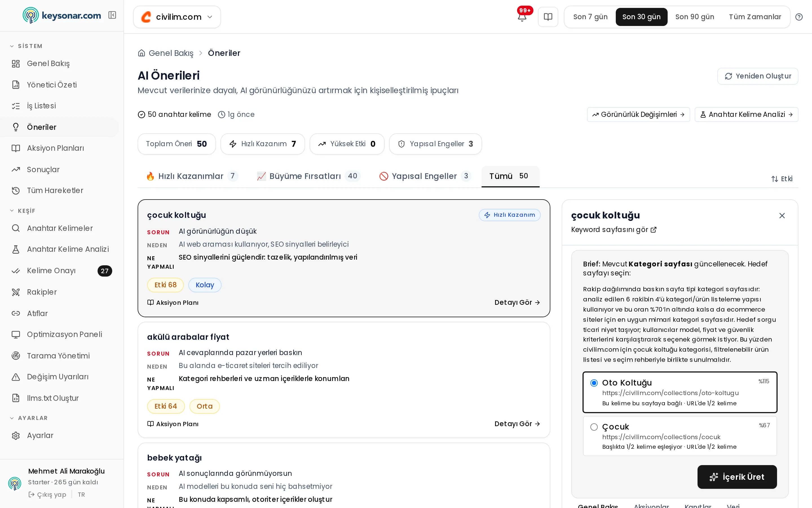Image resolution: width=812 pixels, height=508 pixels.
Task: Click the Tarama Yönetimi radar icon
Action: (x=16, y=356)
